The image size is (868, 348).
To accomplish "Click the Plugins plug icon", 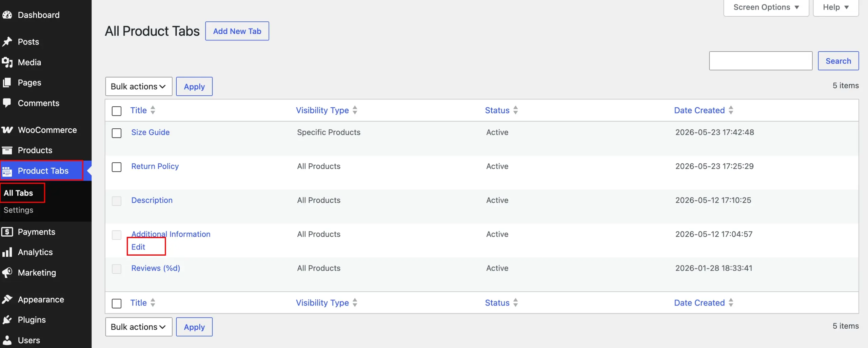I will 7,320.
